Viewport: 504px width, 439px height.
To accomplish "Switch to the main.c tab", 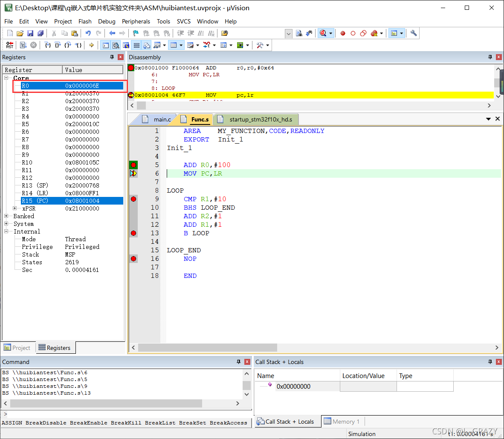I will pos(158,119).
